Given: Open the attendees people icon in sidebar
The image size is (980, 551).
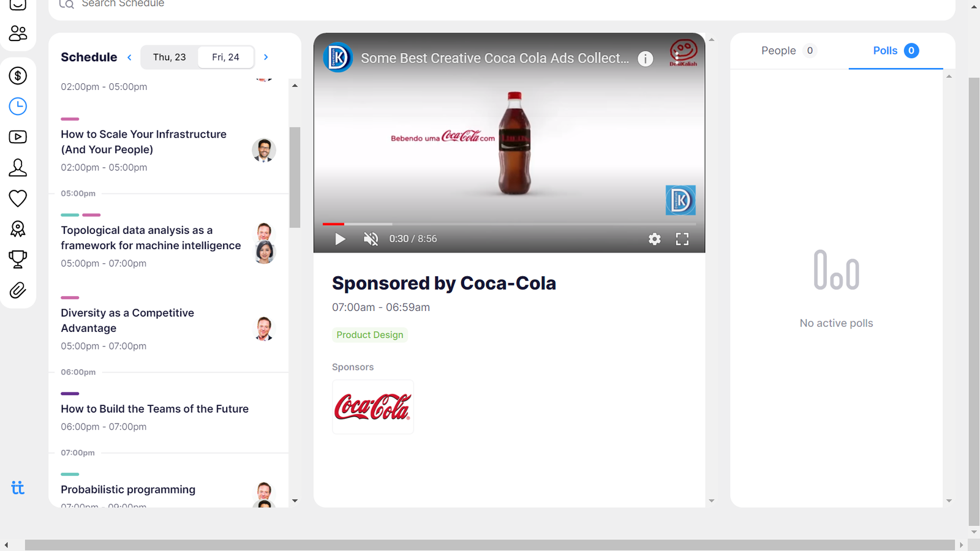Looking at the screenshot, I should (x=18, y=33).
